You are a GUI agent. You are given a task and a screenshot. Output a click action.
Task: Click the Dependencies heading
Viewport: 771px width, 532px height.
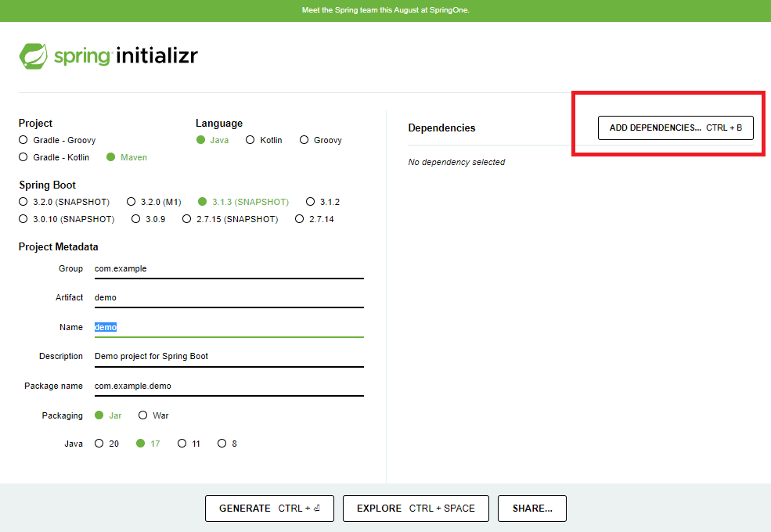[x=441, y=128]
